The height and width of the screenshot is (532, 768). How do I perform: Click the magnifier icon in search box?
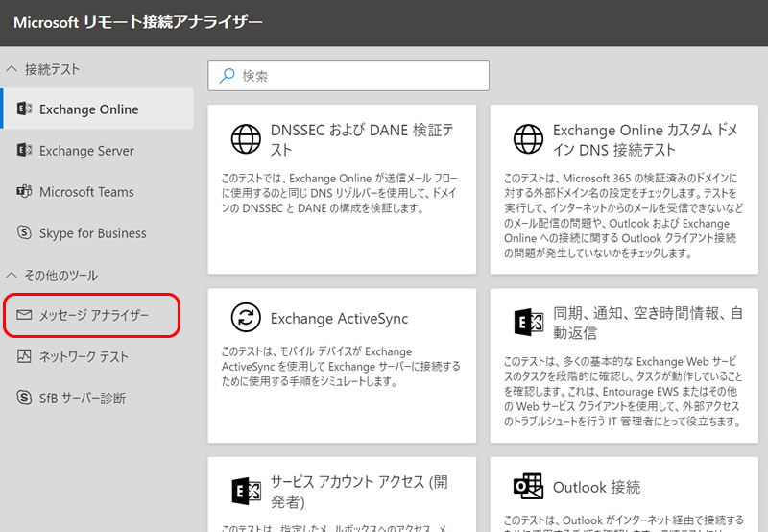[227, 76]
